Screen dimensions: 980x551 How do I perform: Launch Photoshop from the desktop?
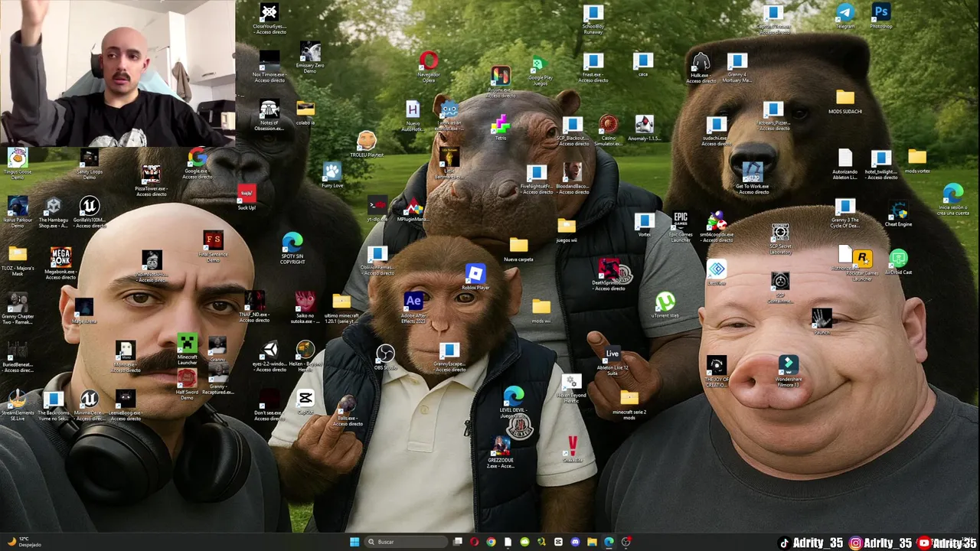pos(880,16)
